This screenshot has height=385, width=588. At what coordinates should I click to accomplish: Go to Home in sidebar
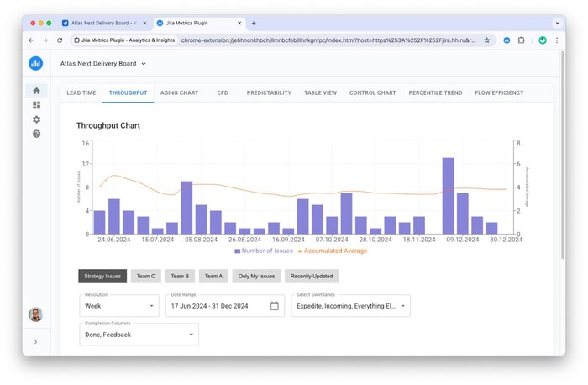coord(36,91)
